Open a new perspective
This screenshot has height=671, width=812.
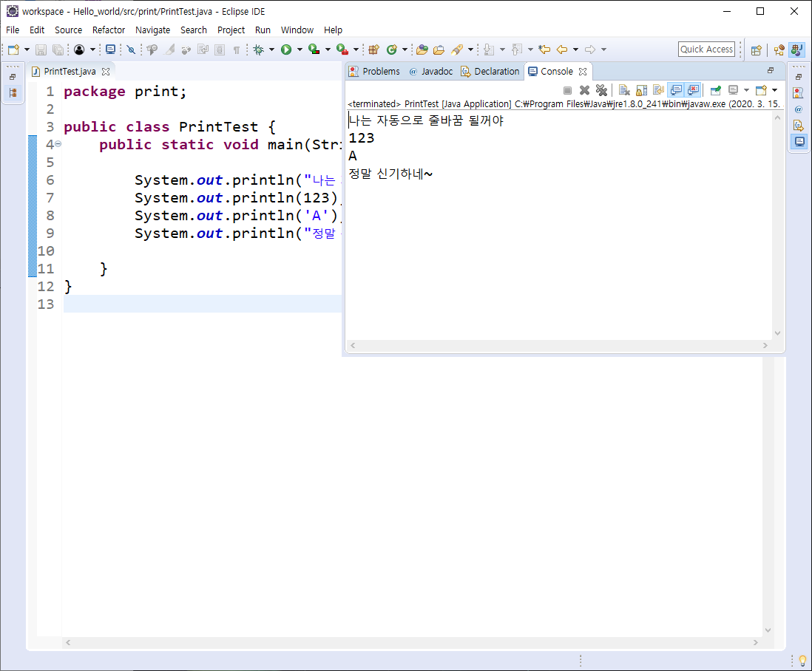pyautogui.click(x=756, y=50)
